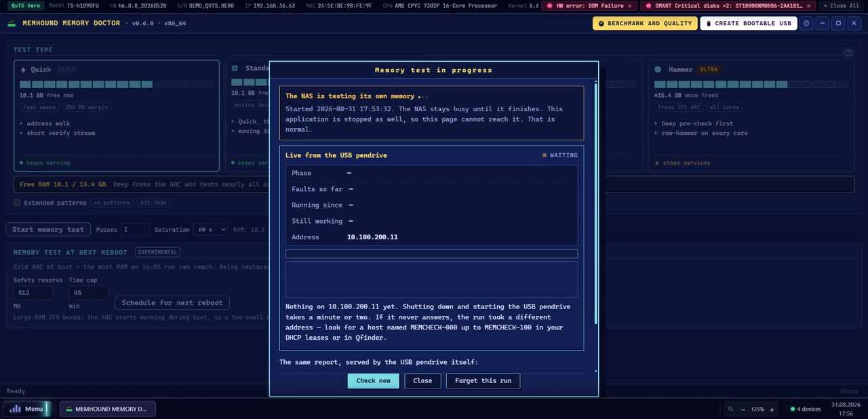Image resolution: width=868 pixels, height=419 pixels.
Task: Toggle the Extended patterns checkbox
Action: coord(17,203)
